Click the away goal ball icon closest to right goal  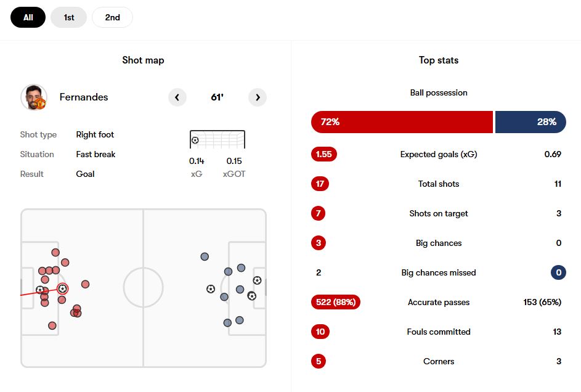click(x=257, y=280)
